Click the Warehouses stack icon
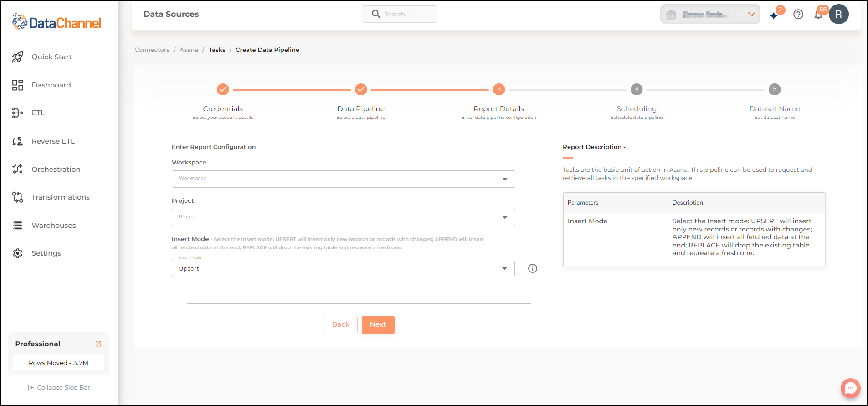This screenshot has width=868, height=406. point(18,226)
